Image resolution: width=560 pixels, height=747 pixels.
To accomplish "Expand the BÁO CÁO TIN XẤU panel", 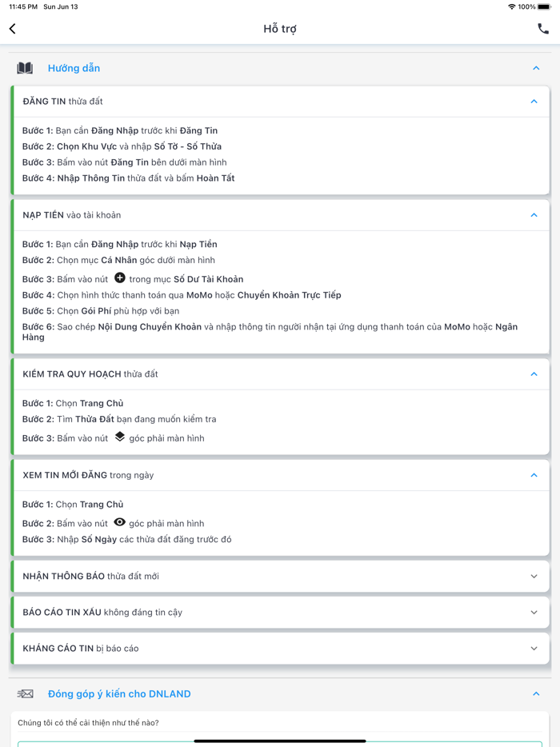I will pyautogui.click(x=534, y=613).
